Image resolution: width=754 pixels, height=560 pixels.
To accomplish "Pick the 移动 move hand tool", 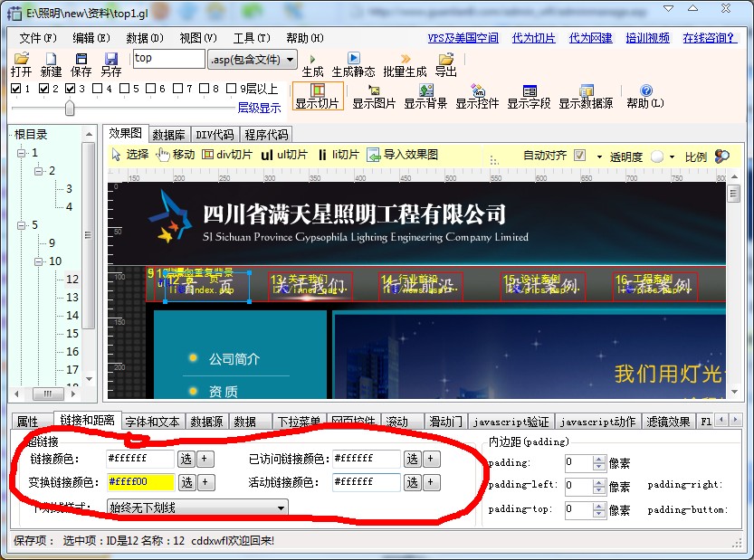I will (163, 155).
